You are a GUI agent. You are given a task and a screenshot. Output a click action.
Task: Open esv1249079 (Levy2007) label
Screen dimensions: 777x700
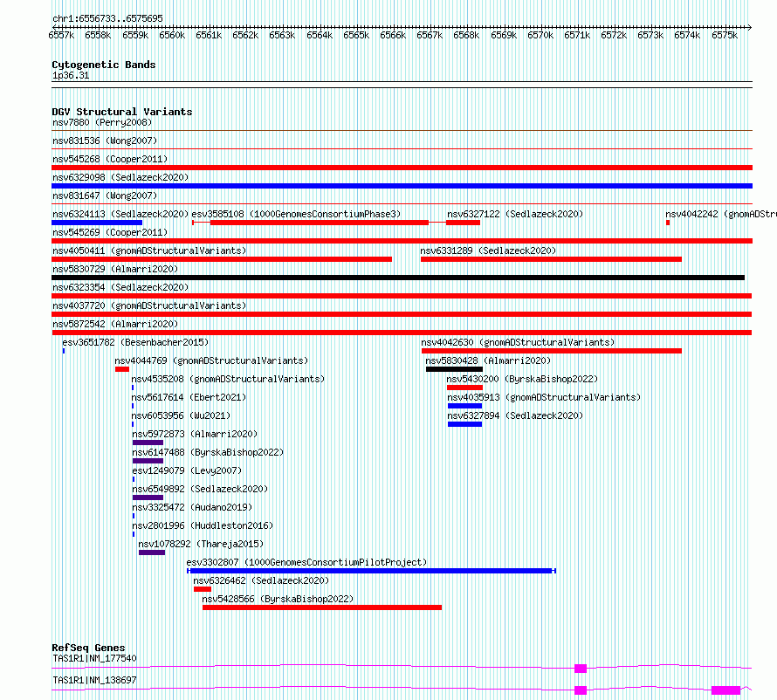tap(187, 470)
